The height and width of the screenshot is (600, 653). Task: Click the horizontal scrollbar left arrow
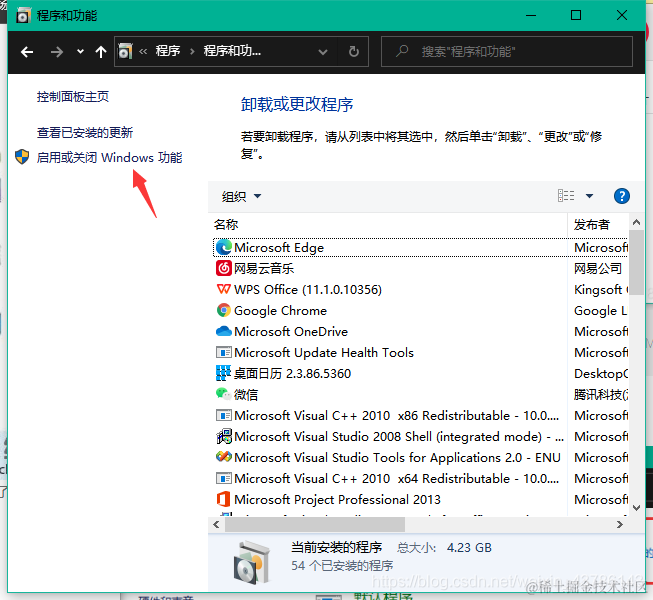tap(216, 525)
